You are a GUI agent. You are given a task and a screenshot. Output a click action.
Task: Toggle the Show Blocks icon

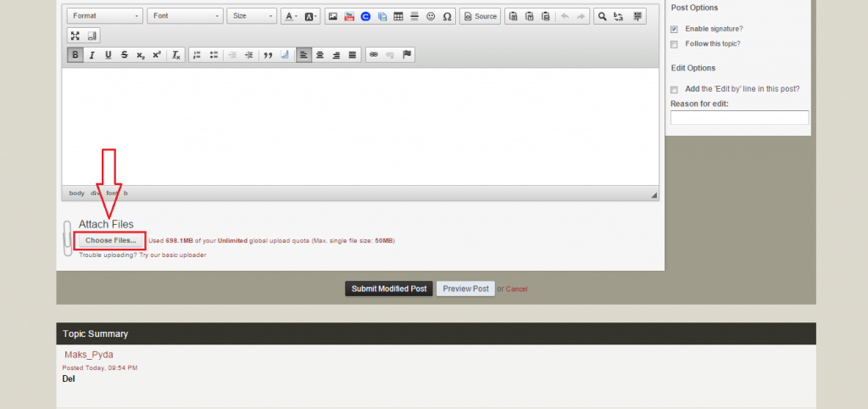click(92, 36)
